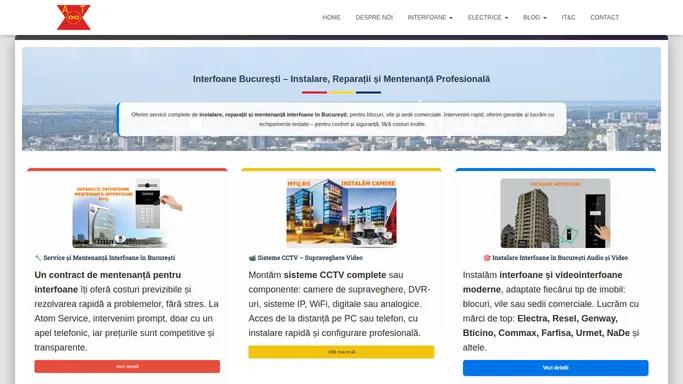This screenshot has width=683, height=384.
Task: Click the camera icon beside Sisteme CCTV
Action: click(252, 258)
